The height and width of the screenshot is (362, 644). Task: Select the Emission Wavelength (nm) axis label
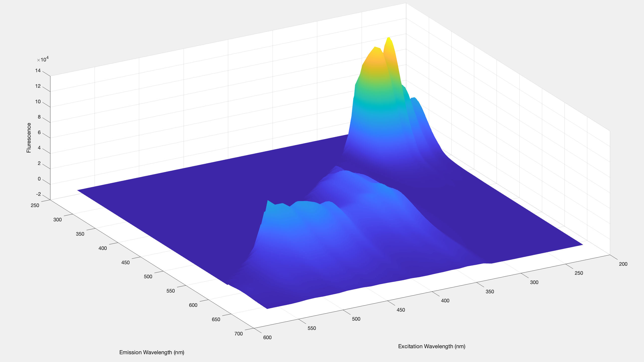pos(152,352)
